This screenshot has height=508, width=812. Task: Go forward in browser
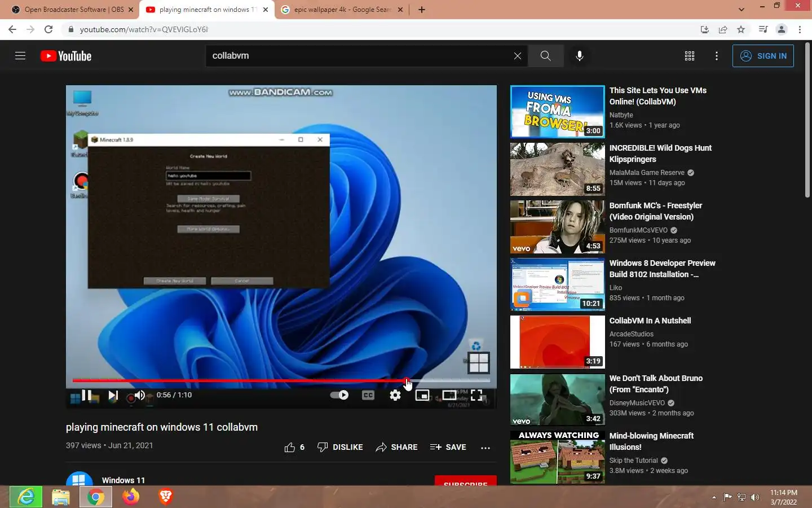click(x=30, y=29)
